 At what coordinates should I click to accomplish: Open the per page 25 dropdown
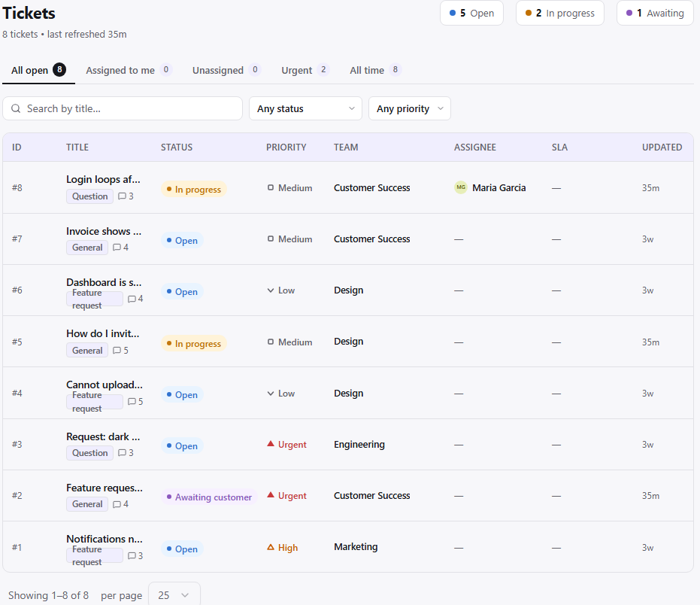[x=174, y=594]
